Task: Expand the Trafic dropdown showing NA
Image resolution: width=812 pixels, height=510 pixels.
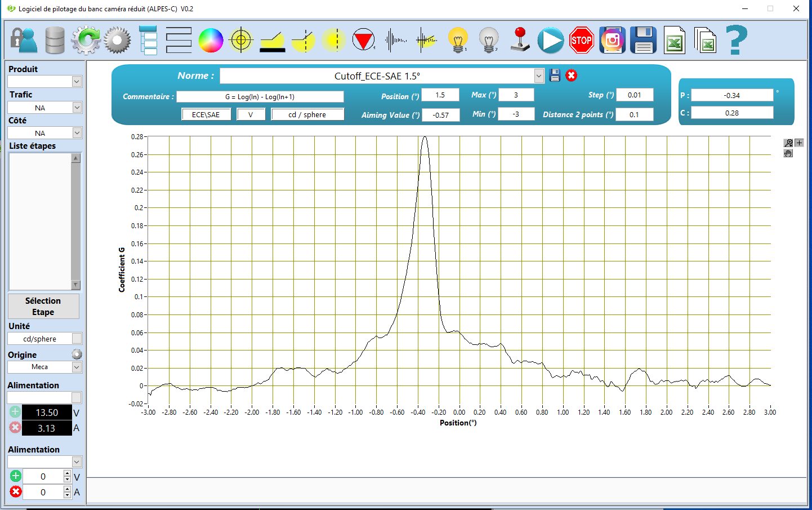Action: pos(77,107)
